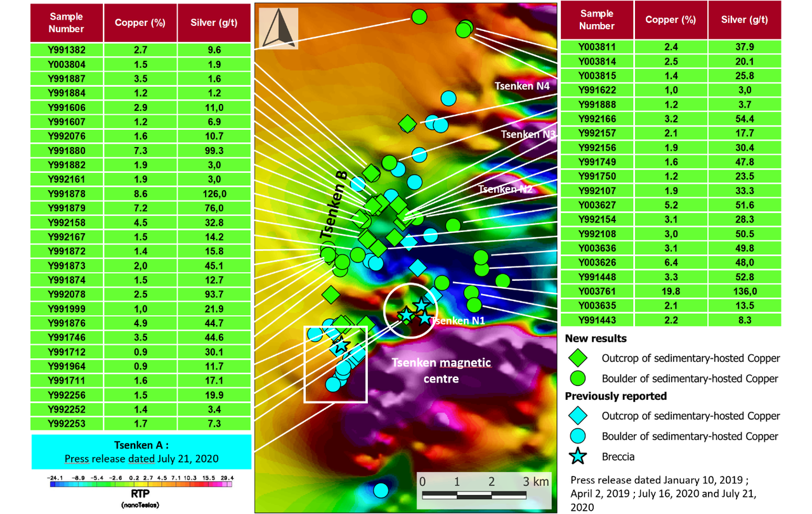The image size is (812, 514).
Task: Click the right table Silver (g/t) header
Action: coord(745,20)
